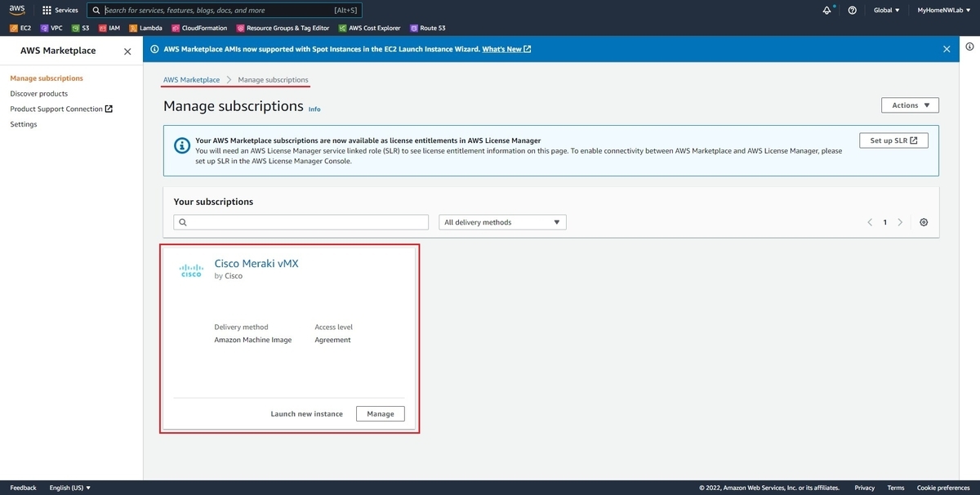The width and height of the screenshot is (980, 495).
Task: Open Route 53 bookmark shortcut
Action: pos(428,28)
